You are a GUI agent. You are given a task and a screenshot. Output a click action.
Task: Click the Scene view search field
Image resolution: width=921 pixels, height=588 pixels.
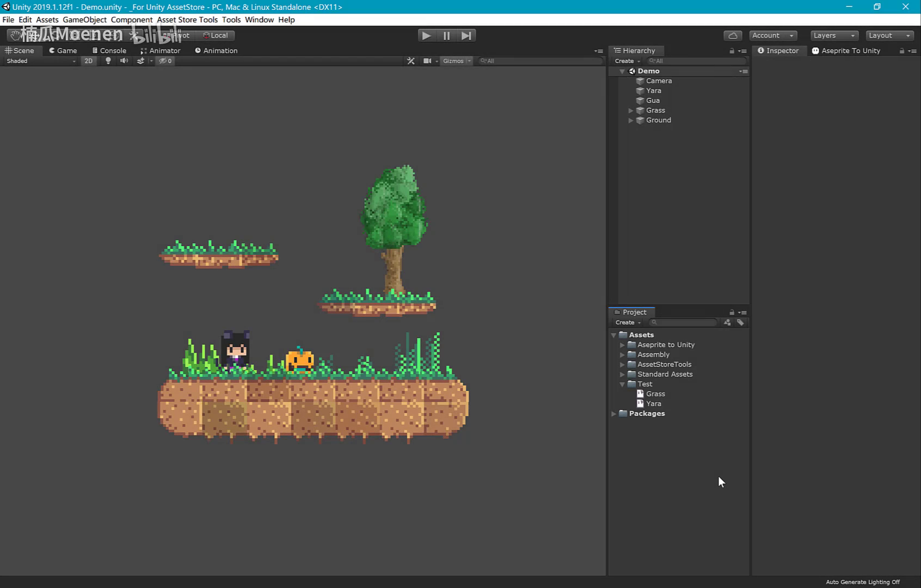point(540,61)
